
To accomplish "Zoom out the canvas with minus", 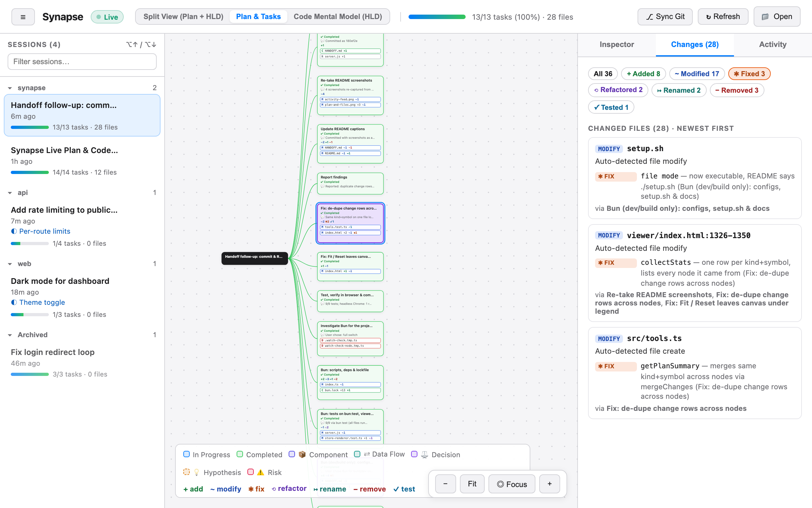I will [x=445, y=484].
